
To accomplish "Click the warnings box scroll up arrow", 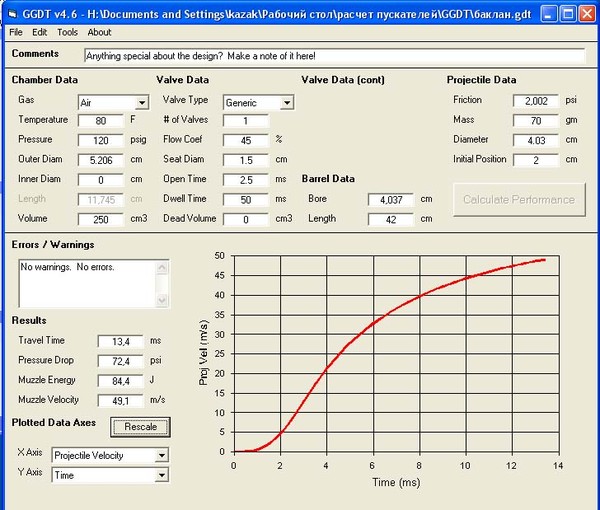I will click(162, 267).
